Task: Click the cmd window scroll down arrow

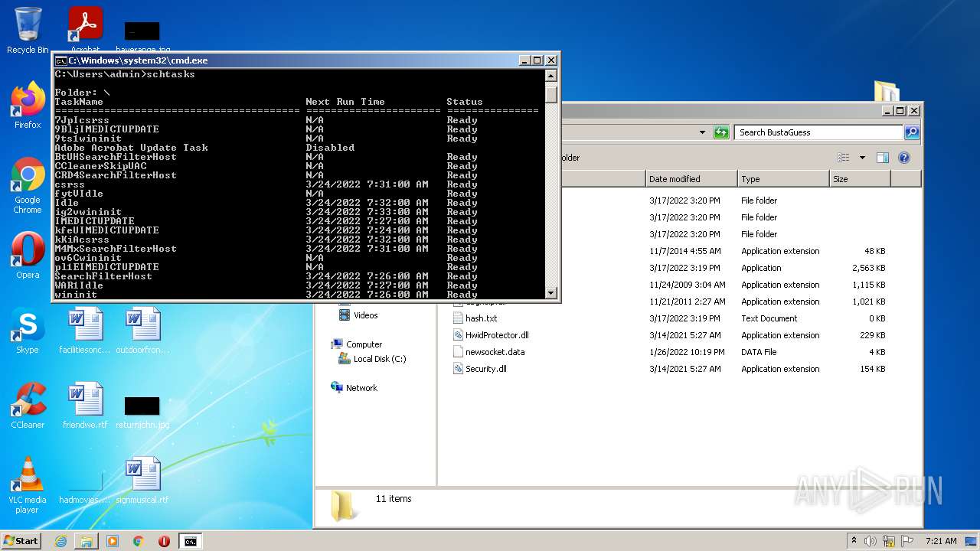Action: click(x=551, y=293)
